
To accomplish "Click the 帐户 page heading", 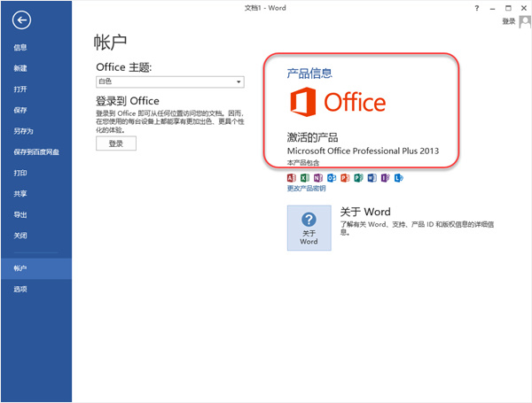I will click(x=110, y=43).
